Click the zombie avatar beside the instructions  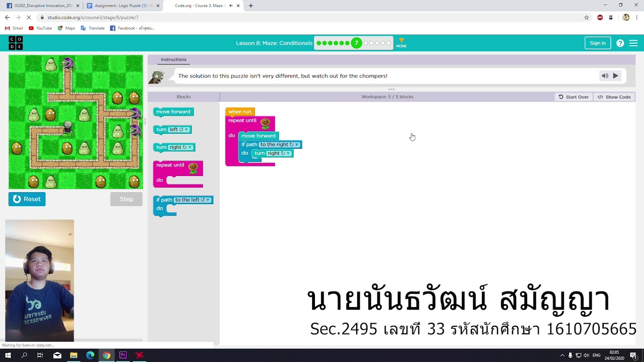click(x=156, y=77)
